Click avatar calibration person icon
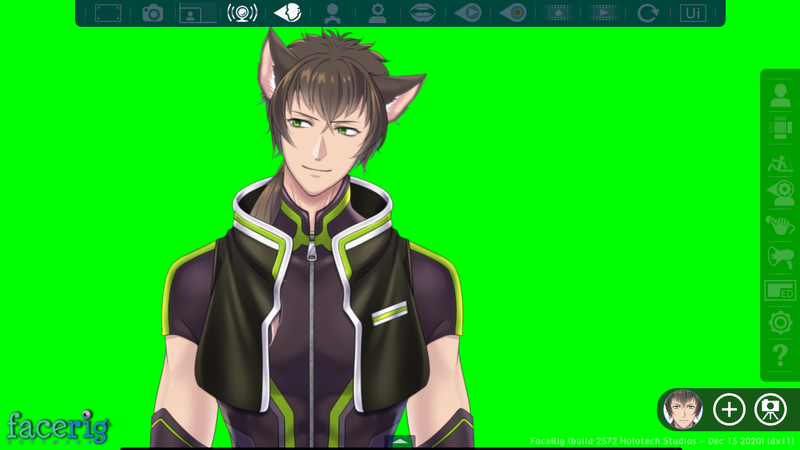 coord(333,13)
